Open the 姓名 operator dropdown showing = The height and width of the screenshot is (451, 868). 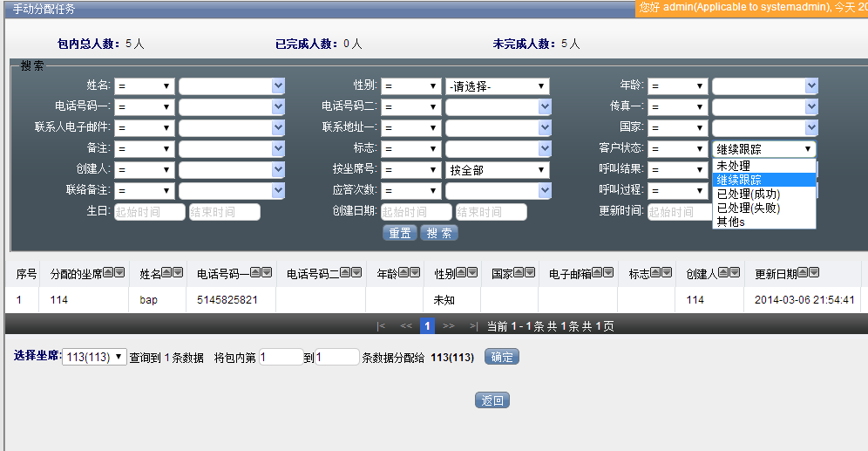click(x=144, y=86)
